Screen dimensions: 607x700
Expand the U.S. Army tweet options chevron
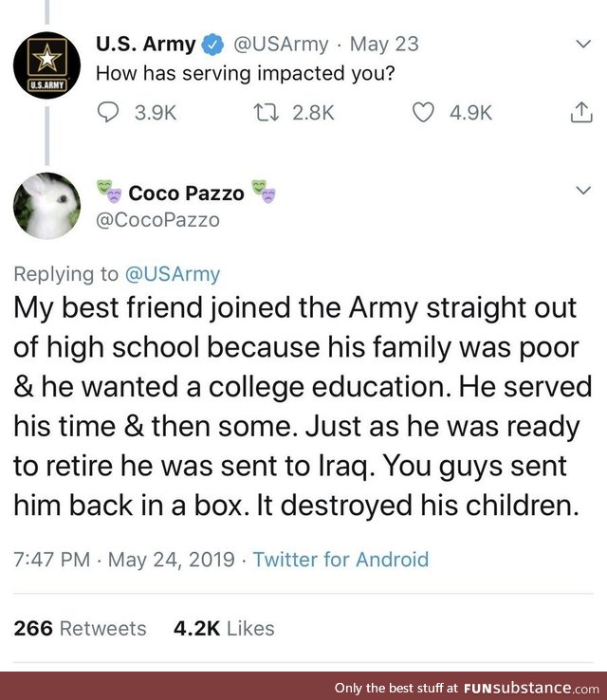pyautogui.click(x=583, y=44)
